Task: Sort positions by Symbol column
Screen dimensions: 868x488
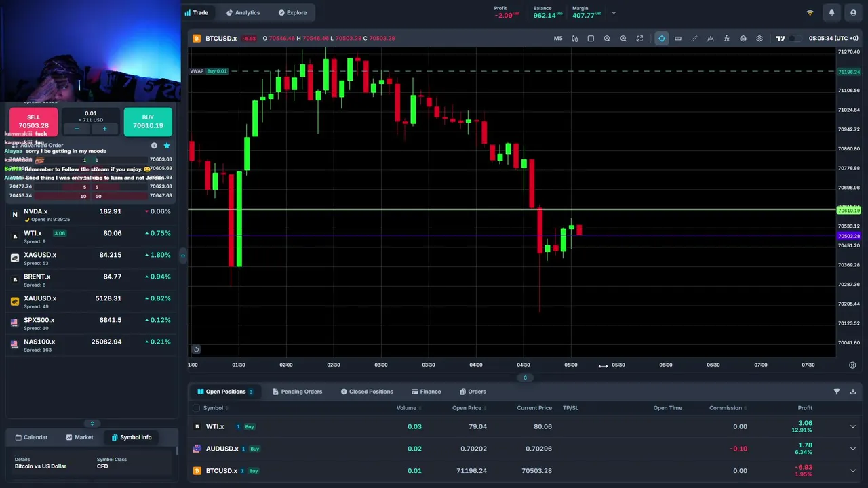Action: pos(216,408)
